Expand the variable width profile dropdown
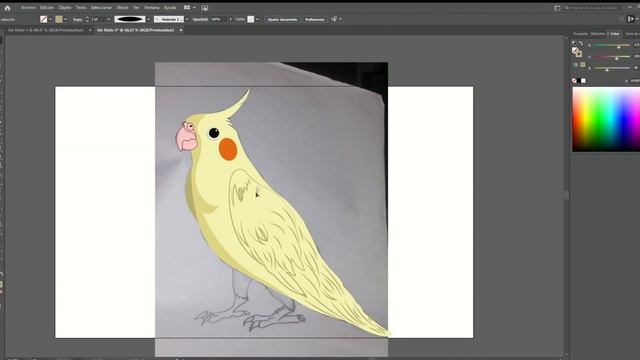 click(x=149, y=19)
